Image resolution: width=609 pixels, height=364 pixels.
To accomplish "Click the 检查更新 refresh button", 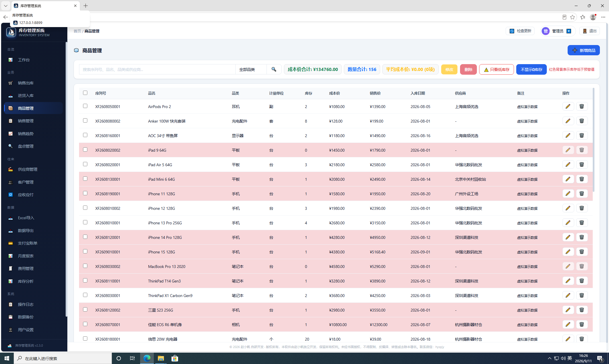I will [x=520, y=31].
